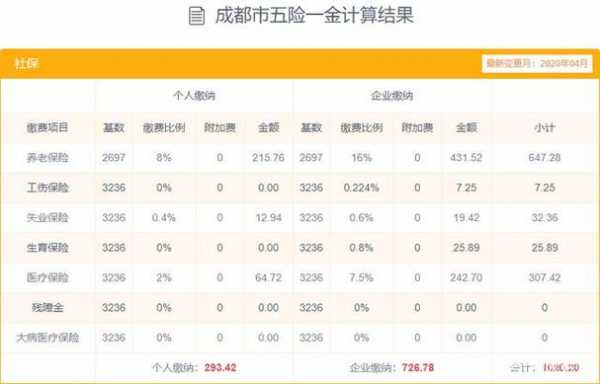Select the 残障金 row label

click(x=47, y=308)
